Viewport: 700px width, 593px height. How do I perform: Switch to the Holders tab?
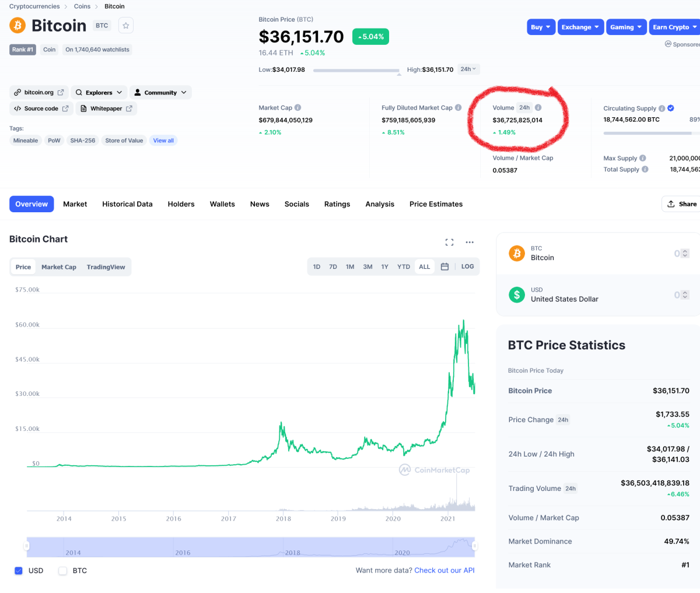181,204
